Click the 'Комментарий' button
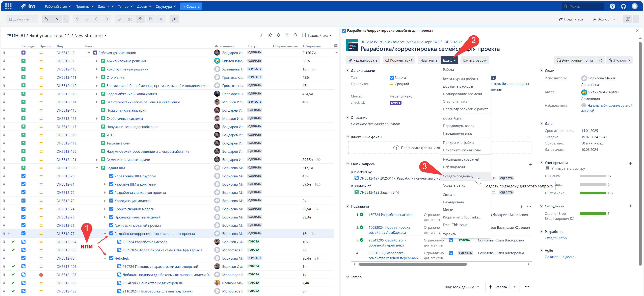Image resolution: width=644 pixels, height=296 pixels. coord(399,60)
